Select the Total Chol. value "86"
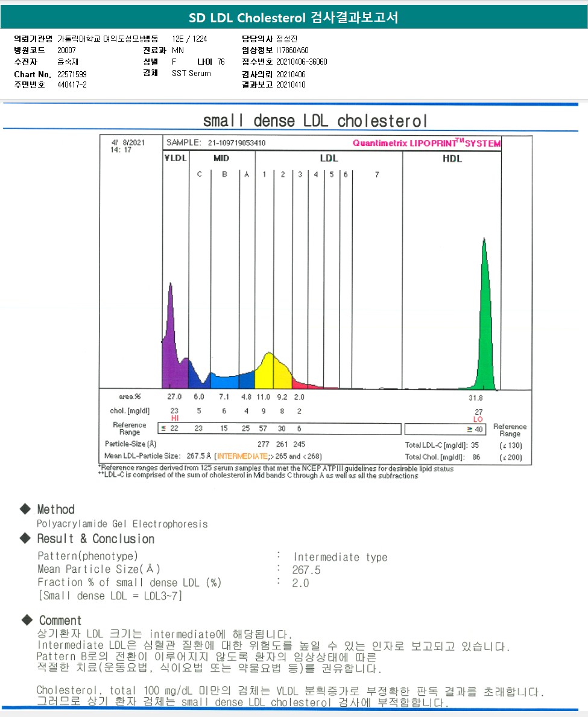Viewport: 588px width, 717px height. click(476, 457)
